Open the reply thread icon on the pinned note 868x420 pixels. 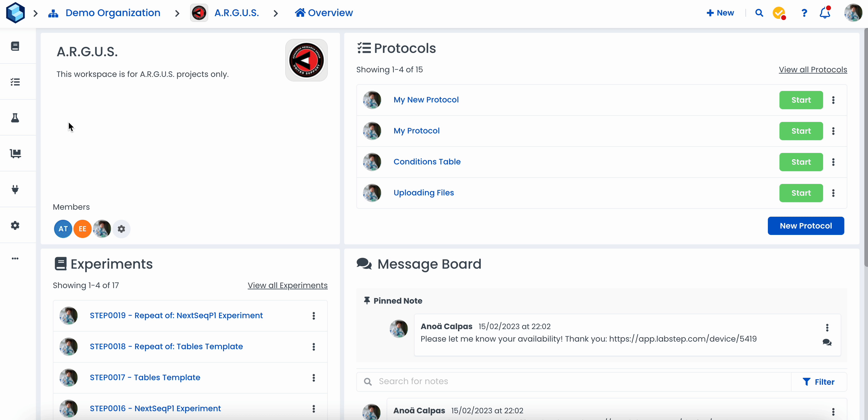click(827, 343)
